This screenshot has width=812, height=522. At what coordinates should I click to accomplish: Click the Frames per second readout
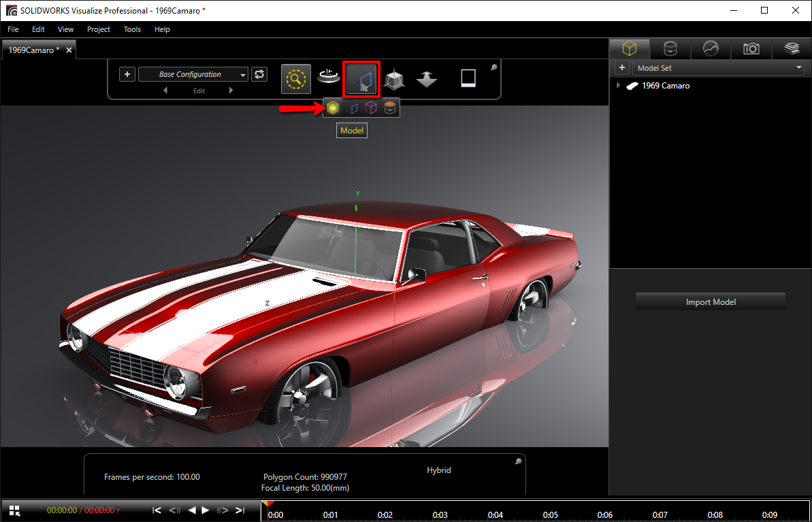152,477
